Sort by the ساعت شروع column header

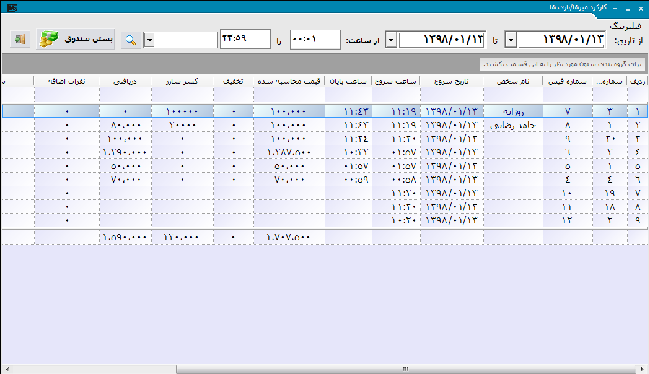click(x=396, y=82)
